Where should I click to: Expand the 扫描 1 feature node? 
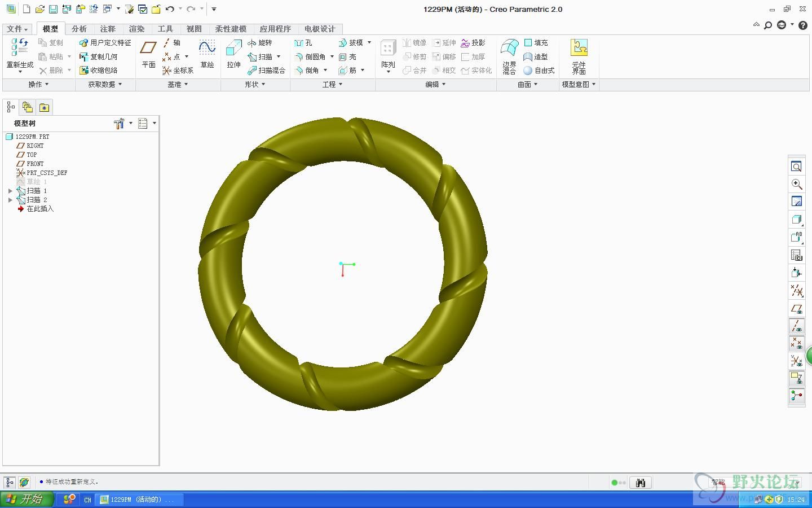click(10, 191)
